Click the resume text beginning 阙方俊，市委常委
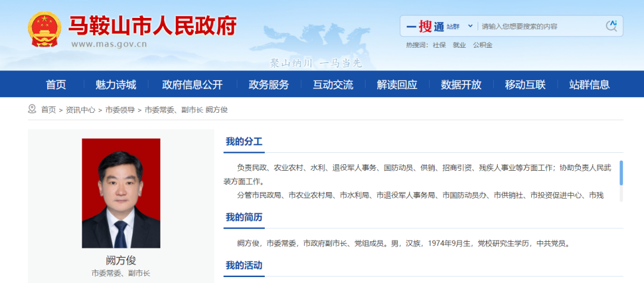Image resolution: width=644 pixels, height=283 pixels. pyautogui.click(x=404, y=244)
